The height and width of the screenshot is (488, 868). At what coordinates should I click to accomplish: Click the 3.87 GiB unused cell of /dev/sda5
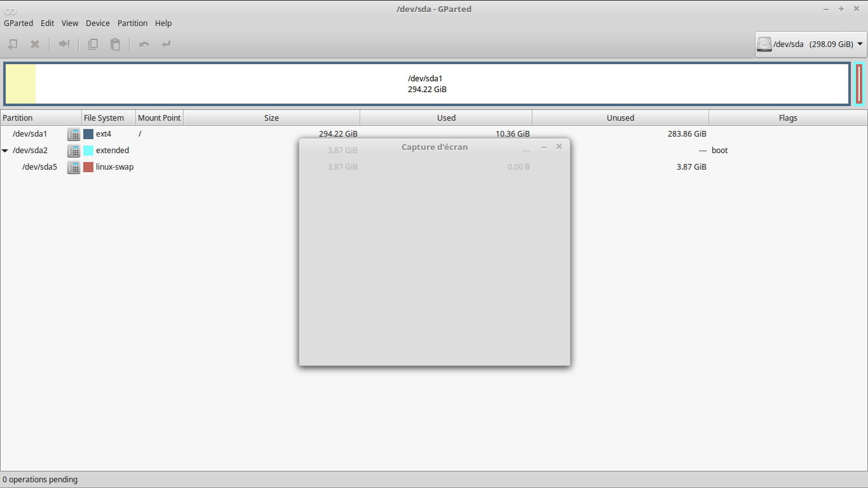(691, 167)
